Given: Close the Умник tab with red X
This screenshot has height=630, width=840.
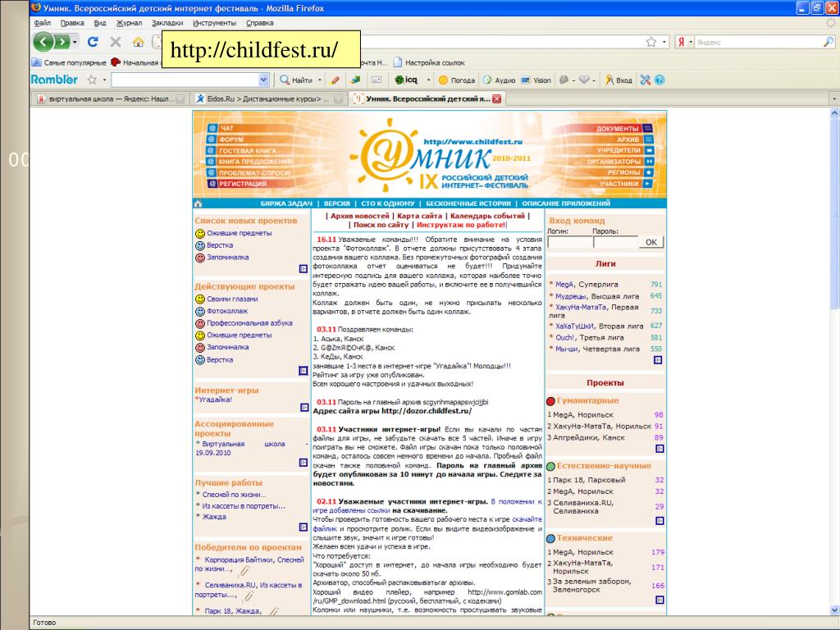Looking at the screenshot, I should pos(496,99).
